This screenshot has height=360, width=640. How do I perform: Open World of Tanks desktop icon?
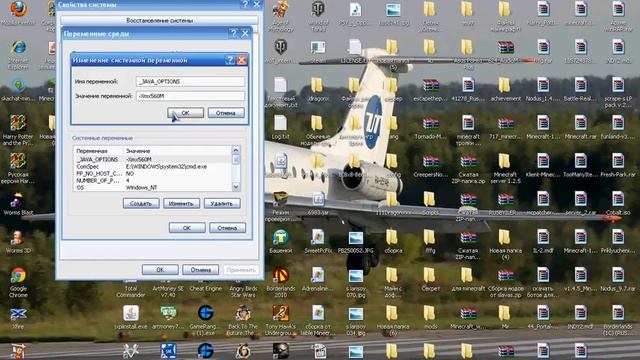click(x=318, y=16)
